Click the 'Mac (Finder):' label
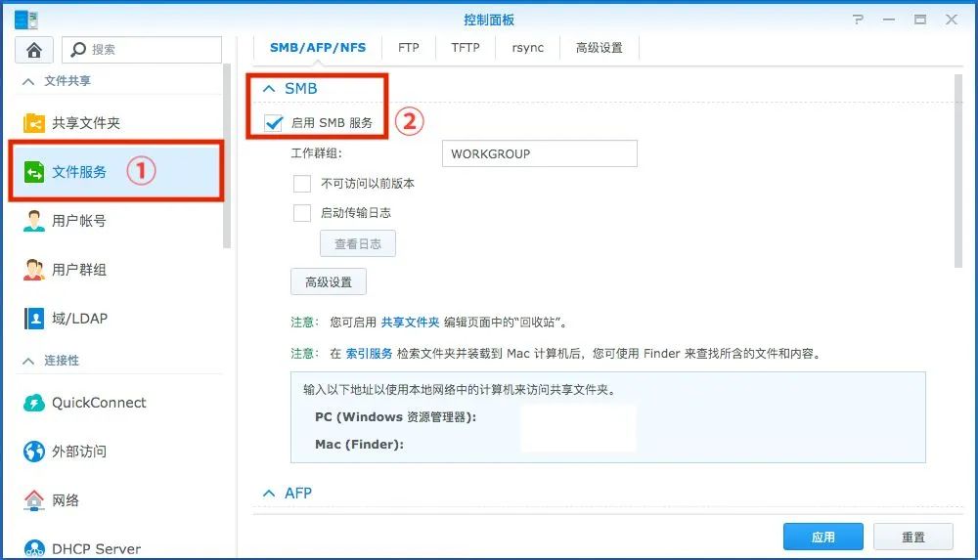Image resolution: width=978 pixels, height=560 pixels. tap(359, 445)
